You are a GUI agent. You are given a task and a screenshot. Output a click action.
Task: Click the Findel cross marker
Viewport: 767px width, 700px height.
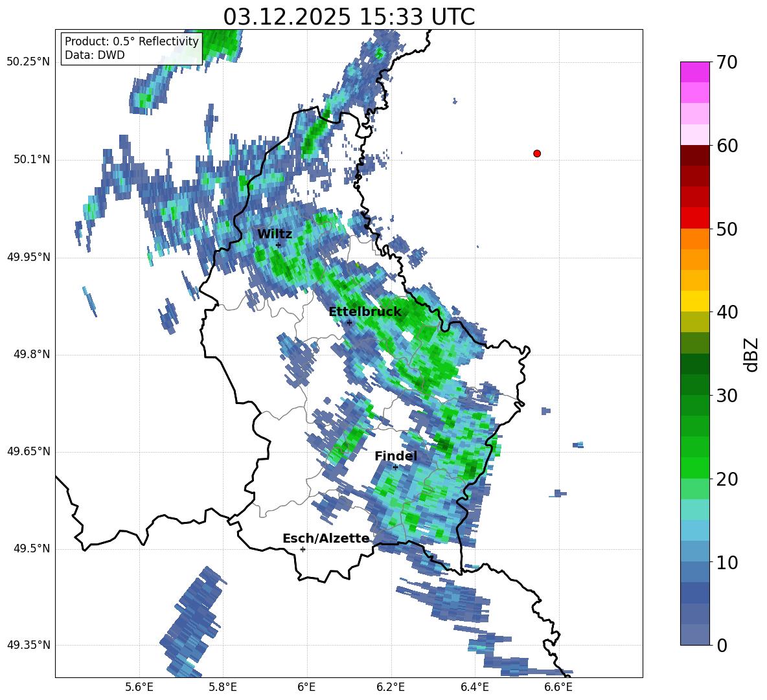click(396, 468)
